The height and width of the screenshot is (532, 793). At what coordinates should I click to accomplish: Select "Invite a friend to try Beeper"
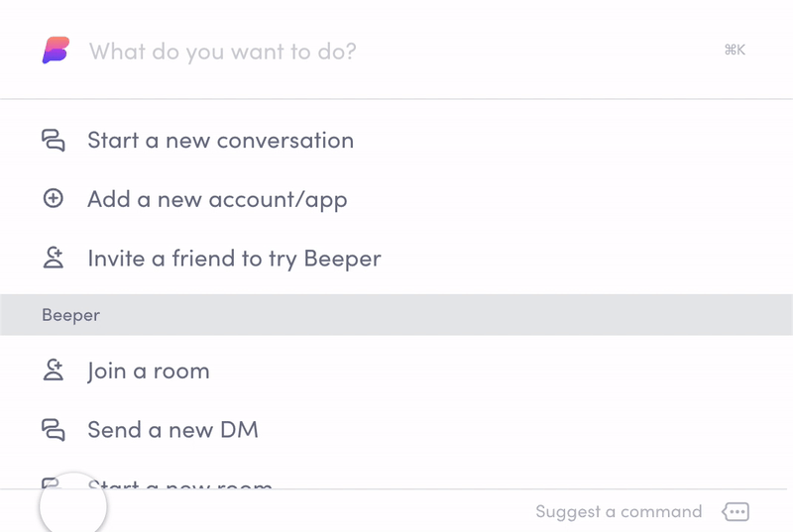(234, 259)
